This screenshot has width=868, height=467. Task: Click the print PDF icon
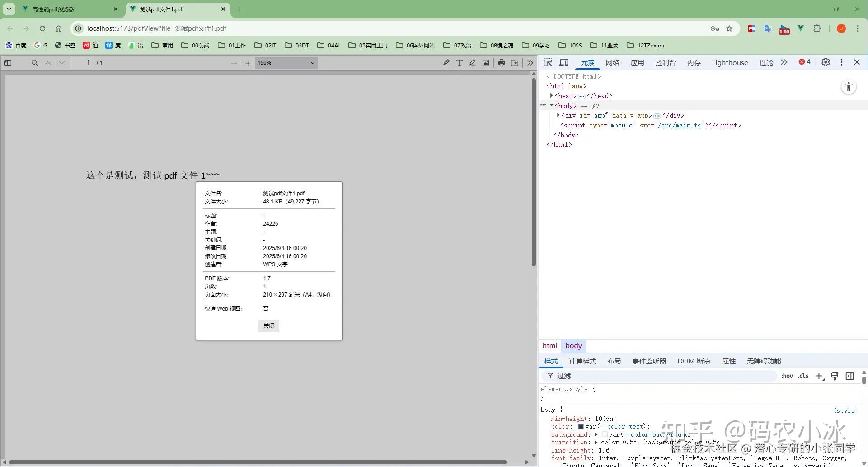coord(502,63)
